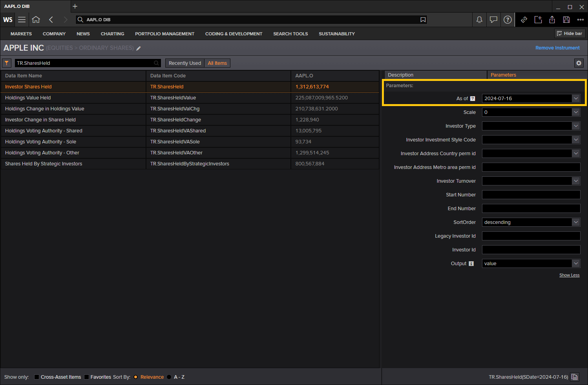Open Investor Investment Style Code dropdown
The height and width of the screenshot is (385, 588).
pyautogui.click(x=576, y=140)
